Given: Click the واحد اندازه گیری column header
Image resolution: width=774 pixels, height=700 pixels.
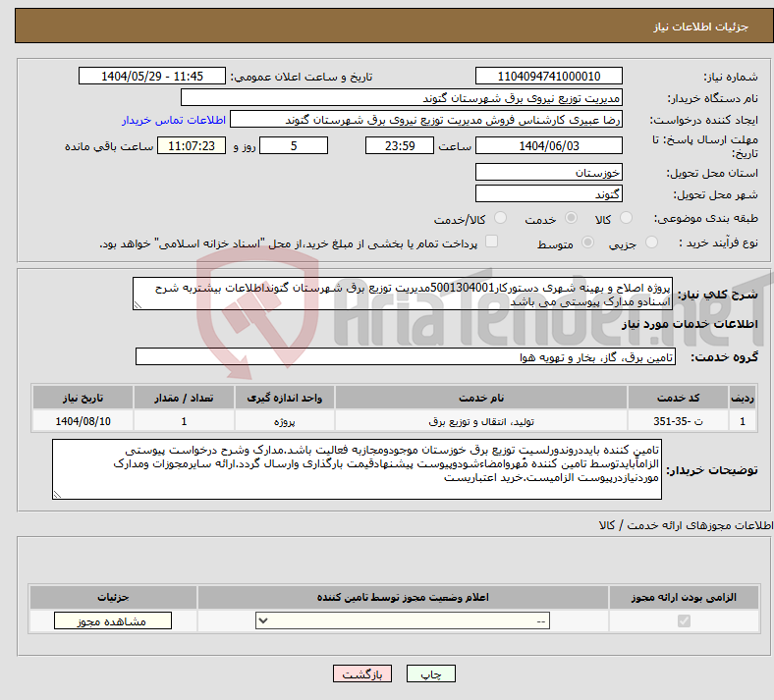Looking at the screenshot, I should pyautogui.click(x=284, y=398).
